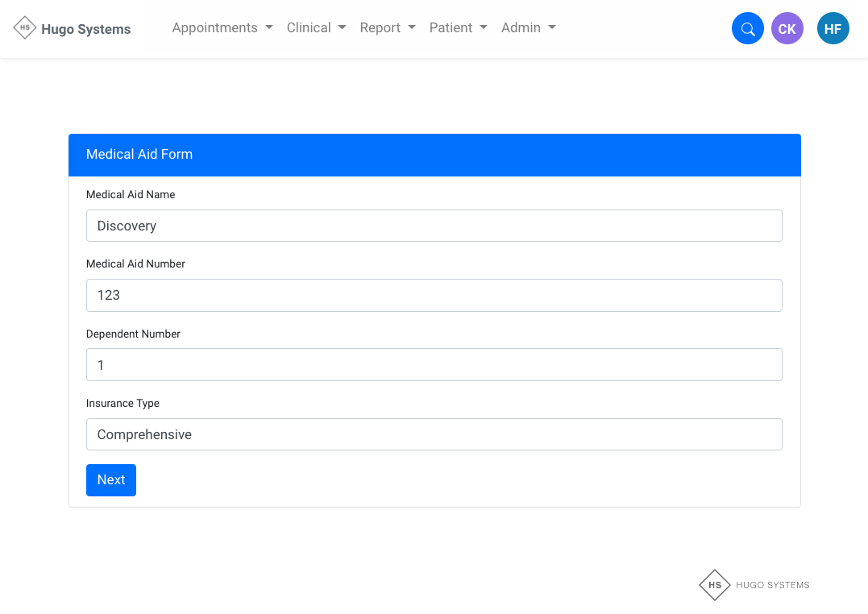Click the Admin dropdown caret
The width and height of the screenshot is (868, 614).
pos(552,27)
